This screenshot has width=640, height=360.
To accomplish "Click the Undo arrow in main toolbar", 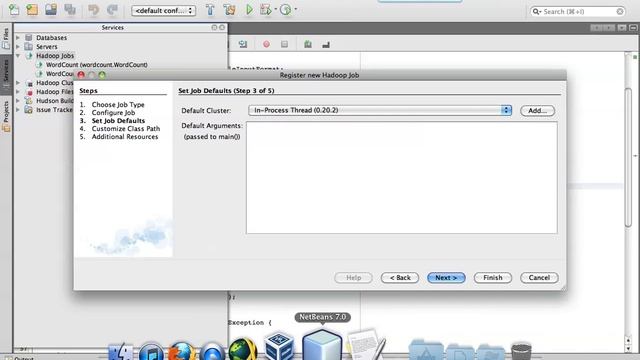I will pyautogui.click(x=93, y=9).
